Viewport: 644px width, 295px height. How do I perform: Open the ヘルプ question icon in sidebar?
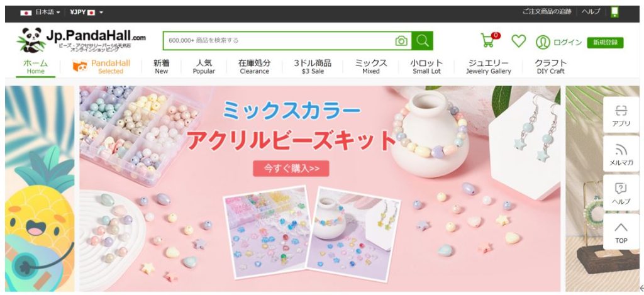tap(621, 193)
